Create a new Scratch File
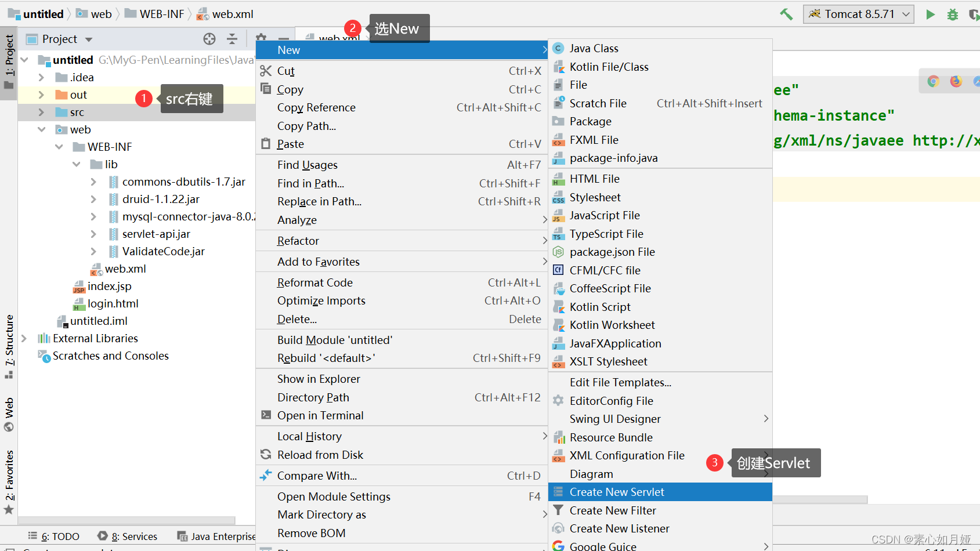The image size is (980, 551). point(660,103)
